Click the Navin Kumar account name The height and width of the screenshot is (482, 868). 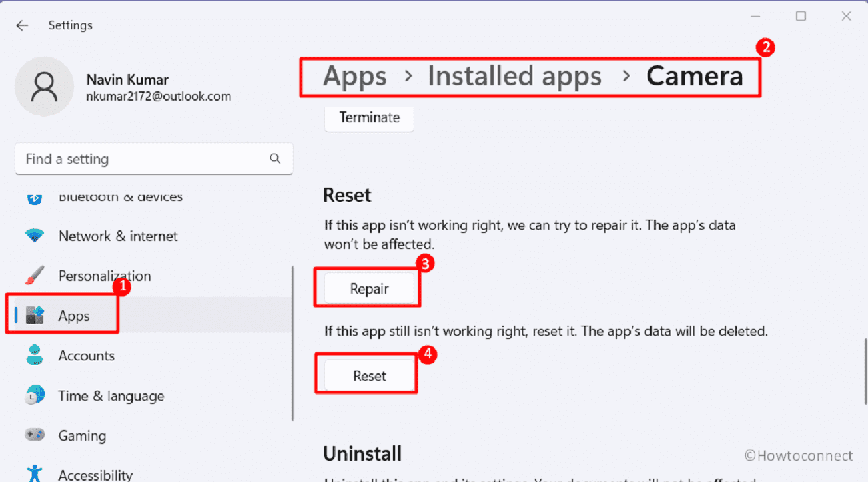[127, 80]
